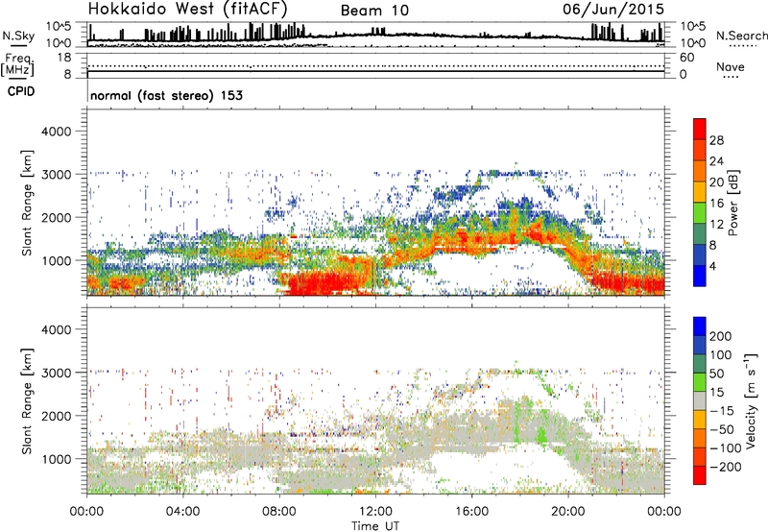Click the 200 tick on Velocity colorbar
The height and width of the screenshot is (532, 768).
721,336
